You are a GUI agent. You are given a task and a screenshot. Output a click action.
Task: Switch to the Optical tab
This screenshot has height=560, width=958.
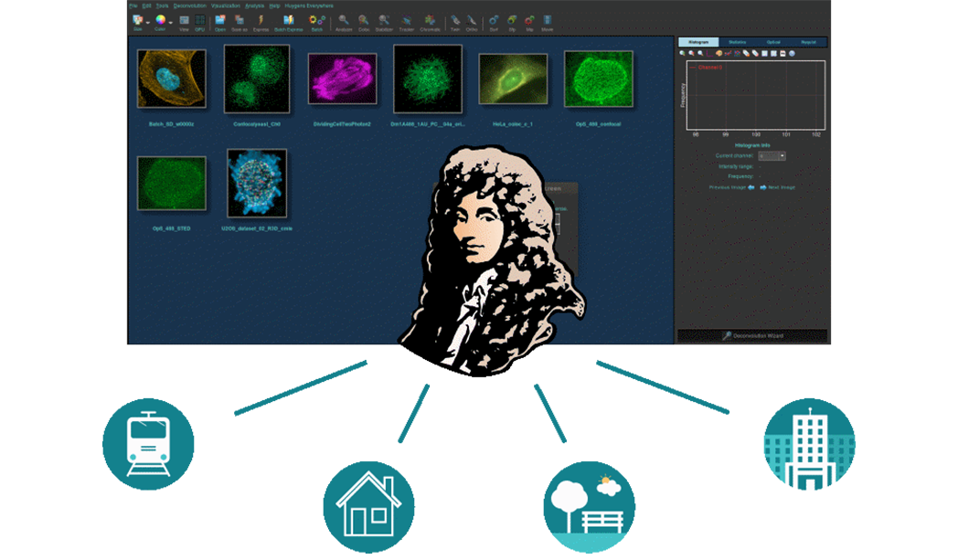(x=773, y=42)
